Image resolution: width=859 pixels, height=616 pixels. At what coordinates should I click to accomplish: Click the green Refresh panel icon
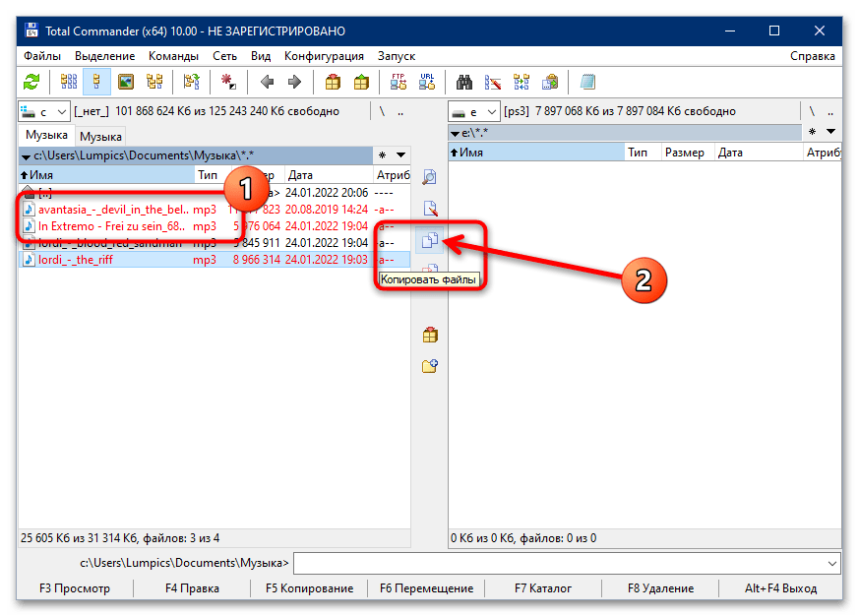click(x=32, y=82)
